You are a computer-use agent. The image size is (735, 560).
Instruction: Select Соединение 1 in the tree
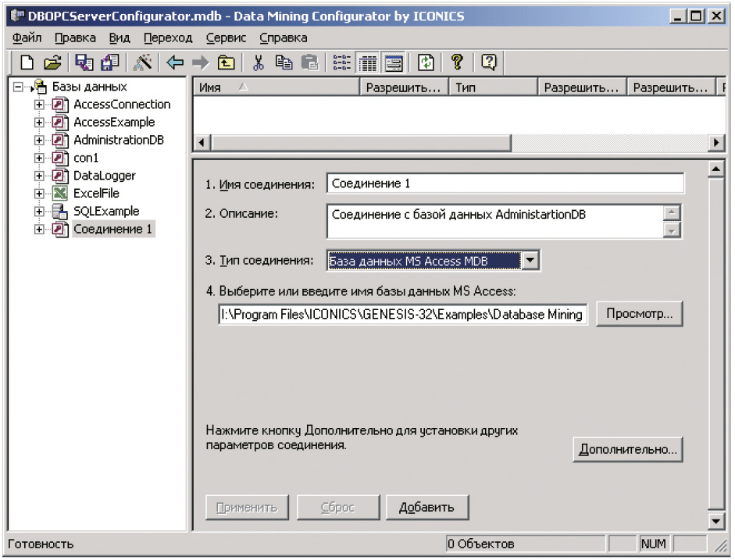pyautogui.click(x=113, y=229)
